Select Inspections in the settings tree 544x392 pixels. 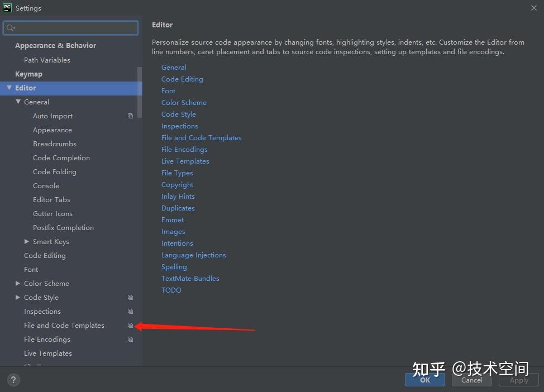coord(42,311)
